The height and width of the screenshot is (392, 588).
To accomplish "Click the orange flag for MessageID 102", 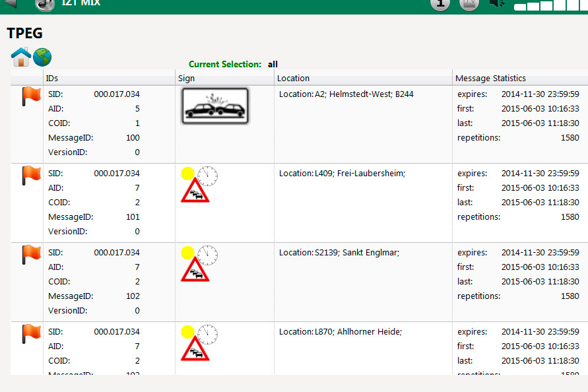I will coord(31,254).
